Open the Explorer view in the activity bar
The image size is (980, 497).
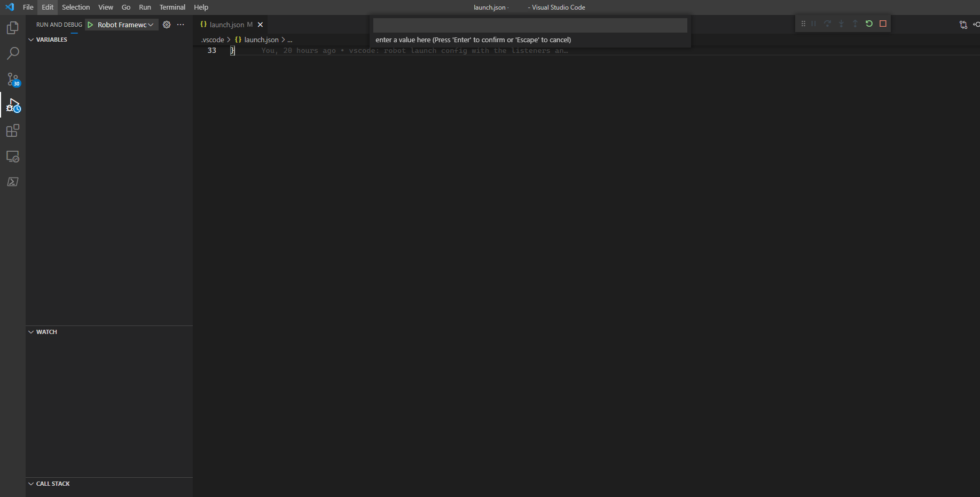(x=12, y=28)
